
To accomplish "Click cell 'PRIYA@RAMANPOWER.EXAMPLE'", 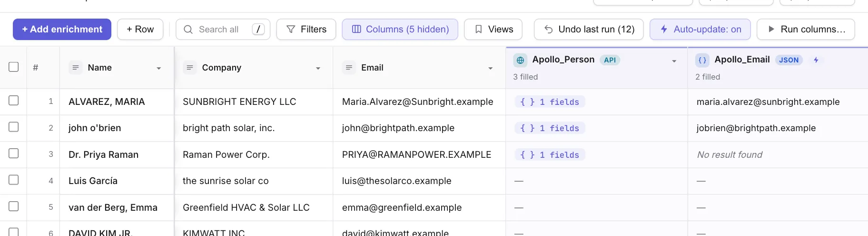I will coord(419,154).
